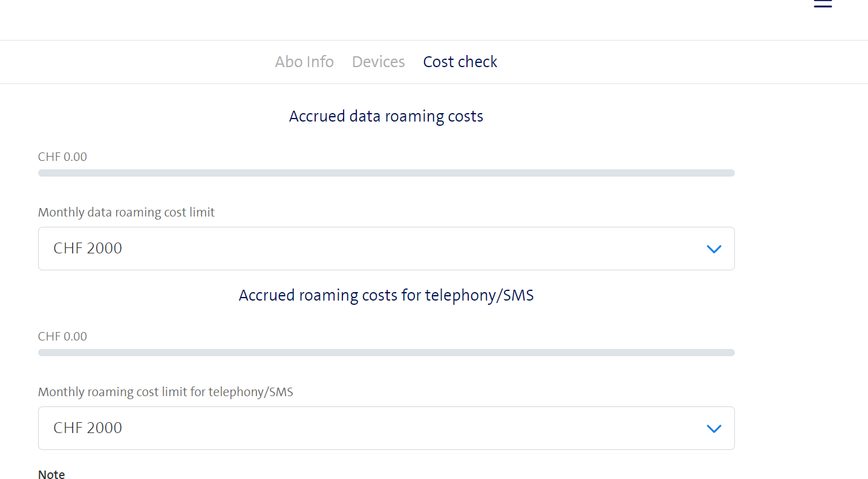This screenshot has height=479, width=868.
Task: Click the CHF 2000 value in data roaming limit
Action: pyautogui.click(x=88, y=249)
